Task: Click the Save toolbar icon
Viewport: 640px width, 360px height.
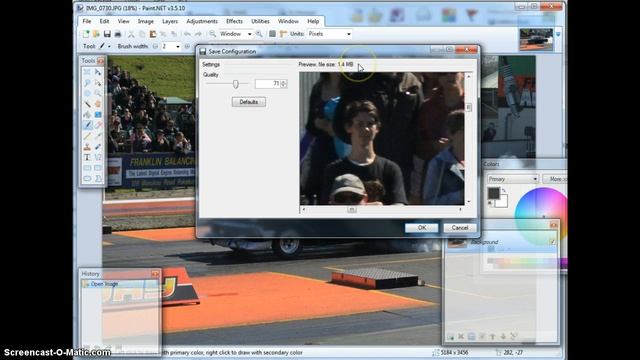Action: pos(107,34)
